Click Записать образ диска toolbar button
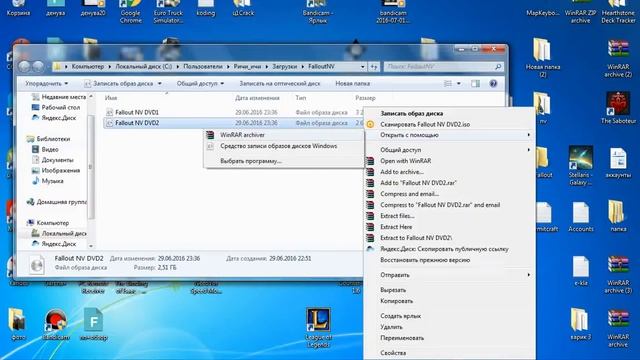This screenshot has width=640, height=360. click(122, 83)
